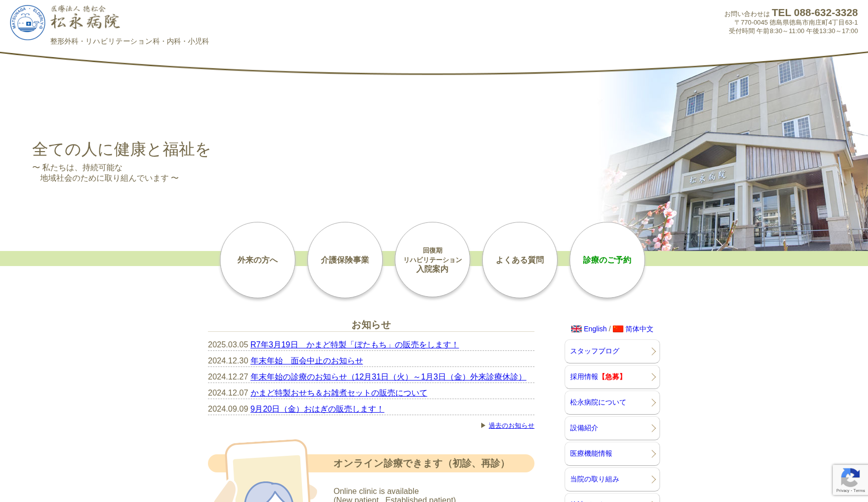Click the 全ての人に健康と福祉を headline
868x502 pixels.
(121, 150)
